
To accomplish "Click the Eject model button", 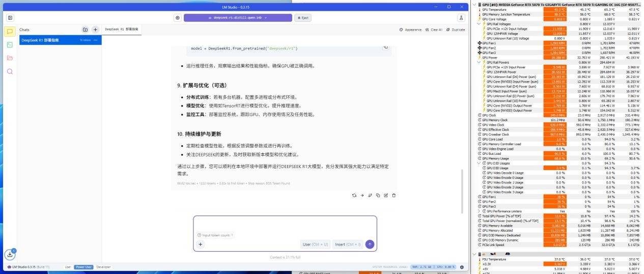I will [302, 17].
